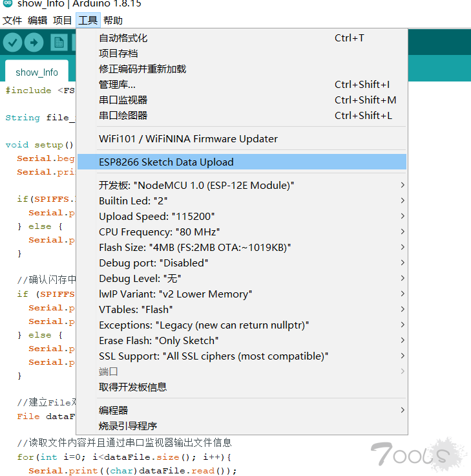
Task: Click the "String file_" declaration line
Action: pos(40,118)
